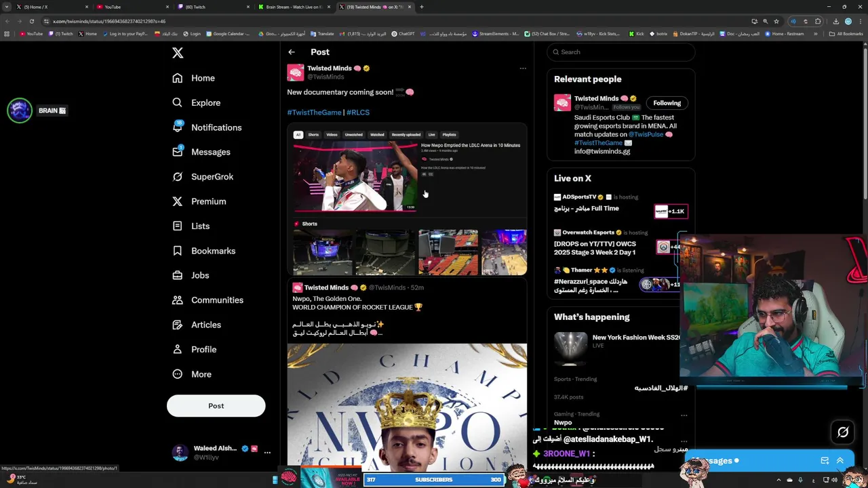Screen dimensions: 868x488
Task: Open Messages from the sidebar
Action: pos(201,152)
